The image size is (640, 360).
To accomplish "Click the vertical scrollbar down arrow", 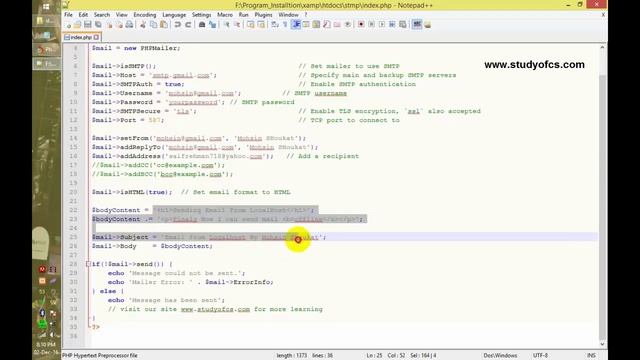I will tap(602, 344).
